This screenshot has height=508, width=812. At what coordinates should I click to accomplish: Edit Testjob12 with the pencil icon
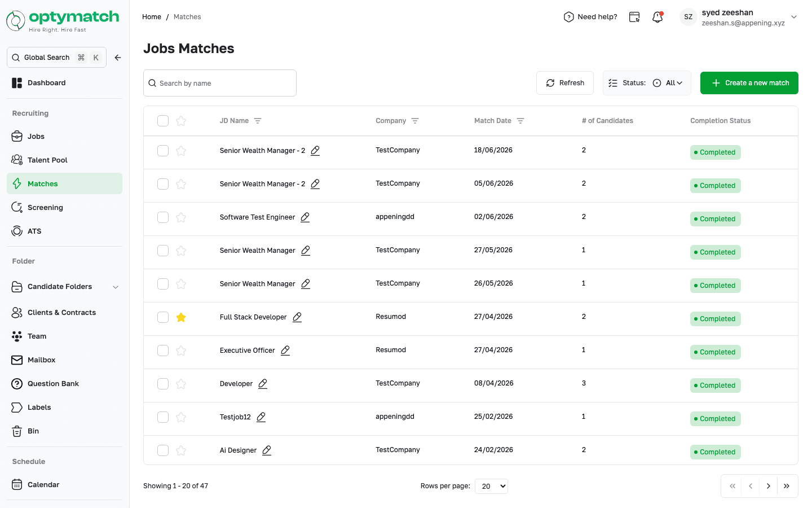point(261,417)
